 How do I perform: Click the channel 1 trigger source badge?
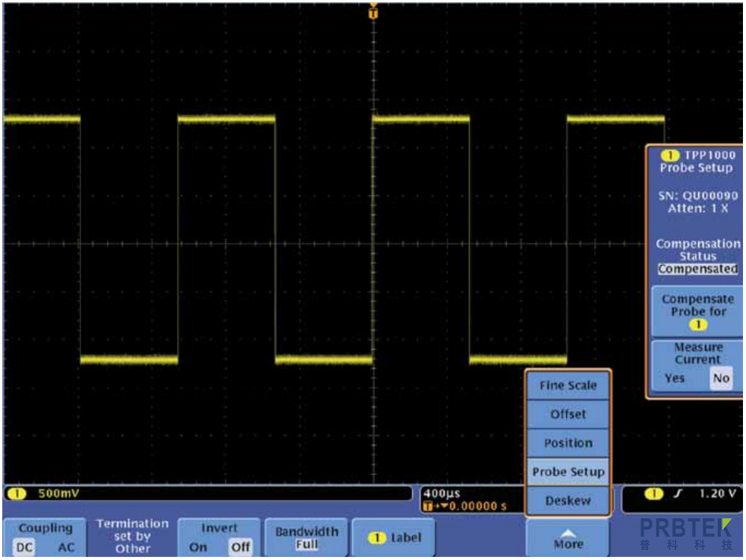tap(650, 494)
